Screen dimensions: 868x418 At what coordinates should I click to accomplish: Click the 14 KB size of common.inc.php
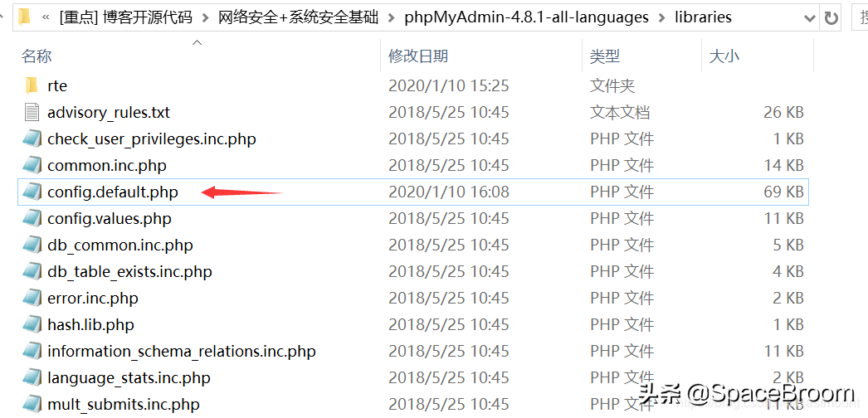tap(783, 165)
